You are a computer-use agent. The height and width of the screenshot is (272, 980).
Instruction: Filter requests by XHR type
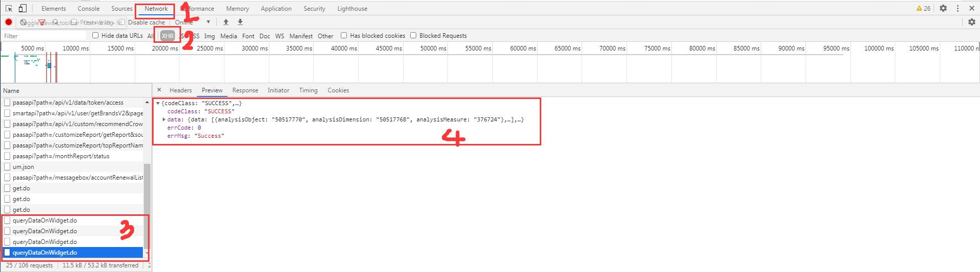tap(168, 36)
